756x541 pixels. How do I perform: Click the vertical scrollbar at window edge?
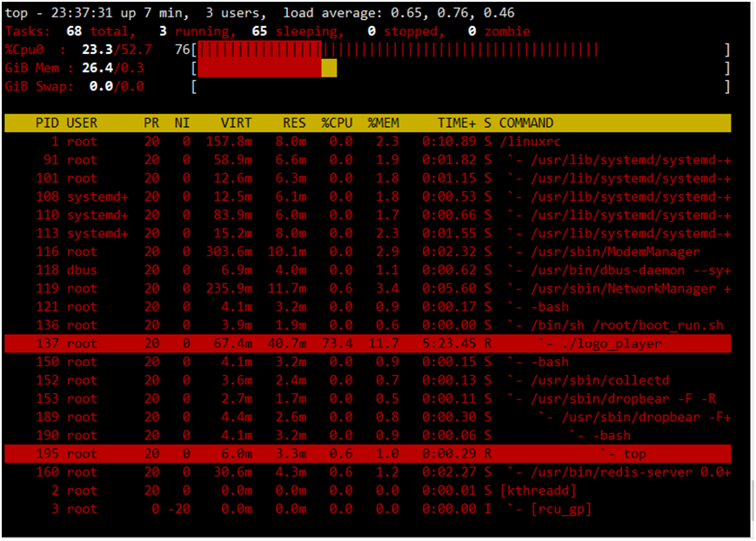pos(753,500)
